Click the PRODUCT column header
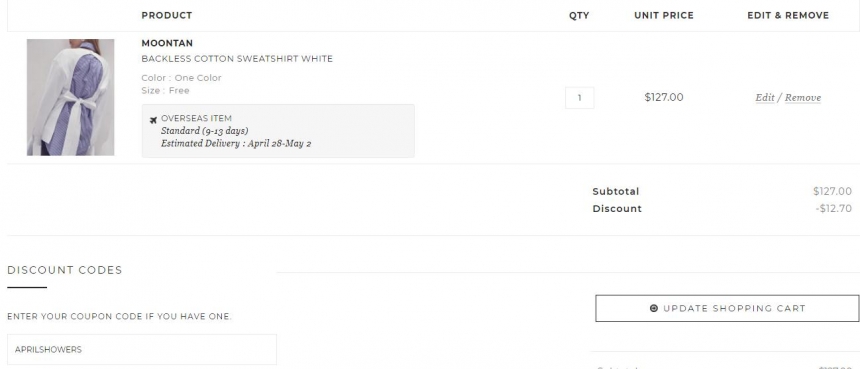Screen dimensions: 860x369 (167, 15)
